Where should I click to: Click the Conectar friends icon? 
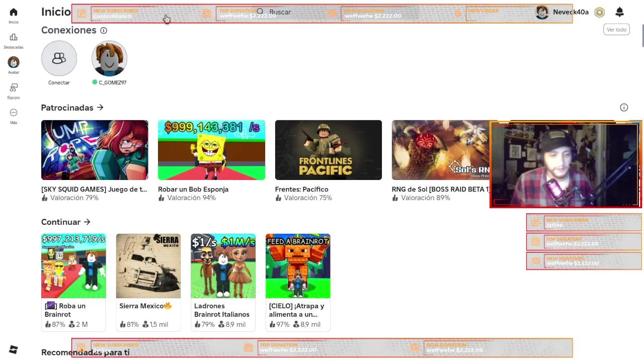click(x=59, y=58)
